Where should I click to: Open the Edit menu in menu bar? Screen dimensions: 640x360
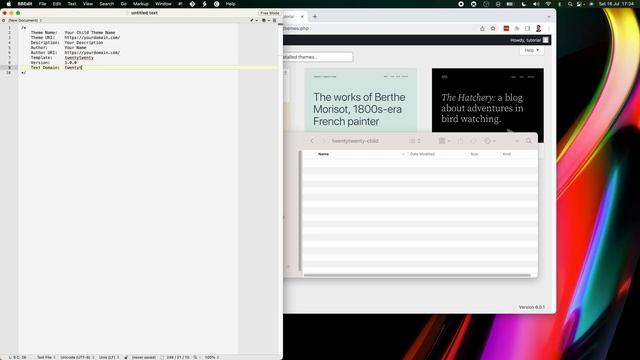(x=57, y=4)
